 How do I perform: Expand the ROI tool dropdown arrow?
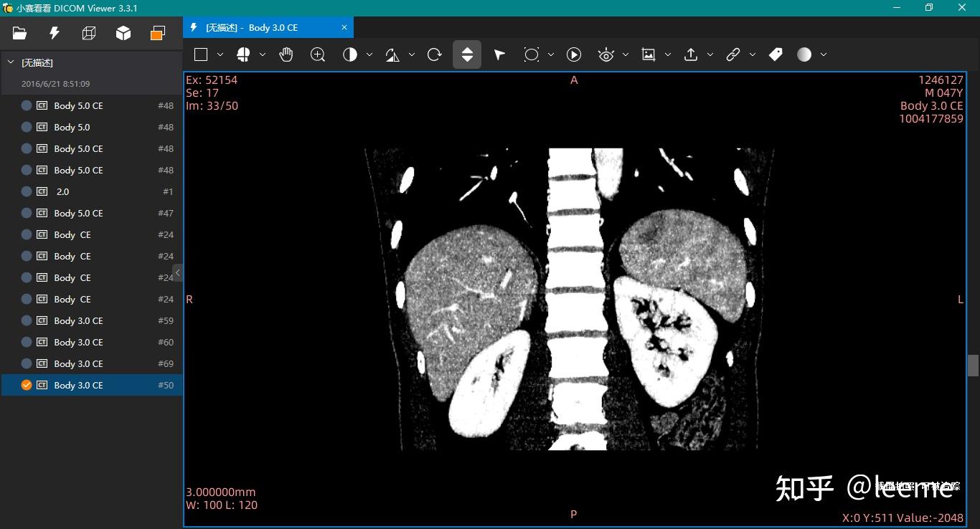point(551,54)
